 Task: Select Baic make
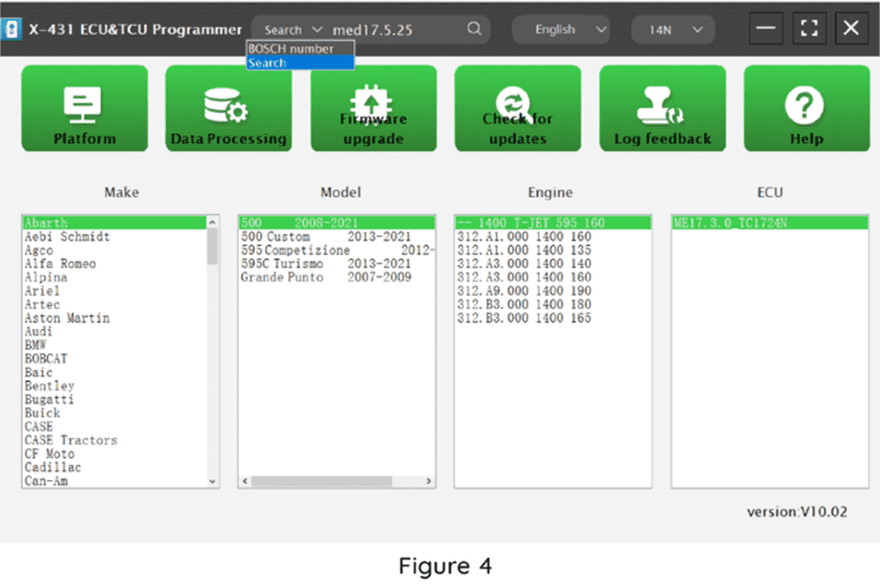point(114,373)
